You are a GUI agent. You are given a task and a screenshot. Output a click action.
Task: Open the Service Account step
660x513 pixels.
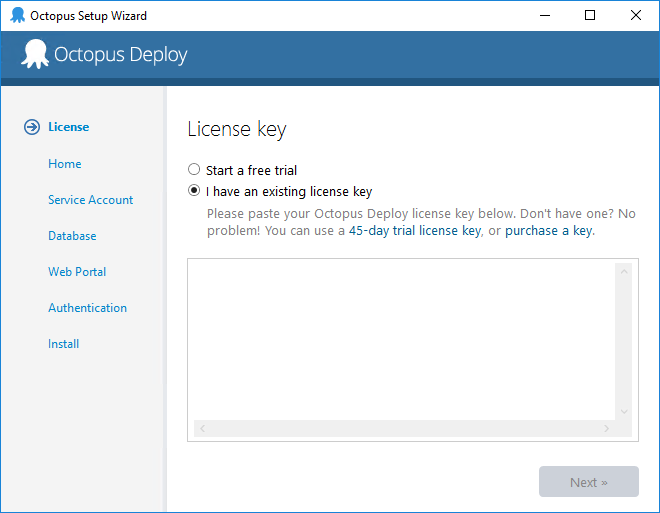[90, 199]
